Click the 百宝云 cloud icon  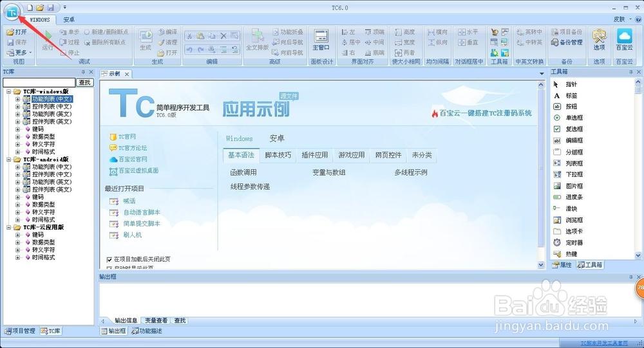(x=624, y=39)
